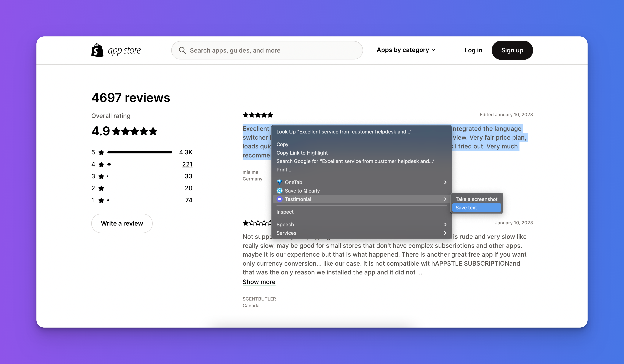The image size is (624, 364).
Task: Click the large stars beside 4.9 rating
Action: pyautogui.click(x=134, y=131)
